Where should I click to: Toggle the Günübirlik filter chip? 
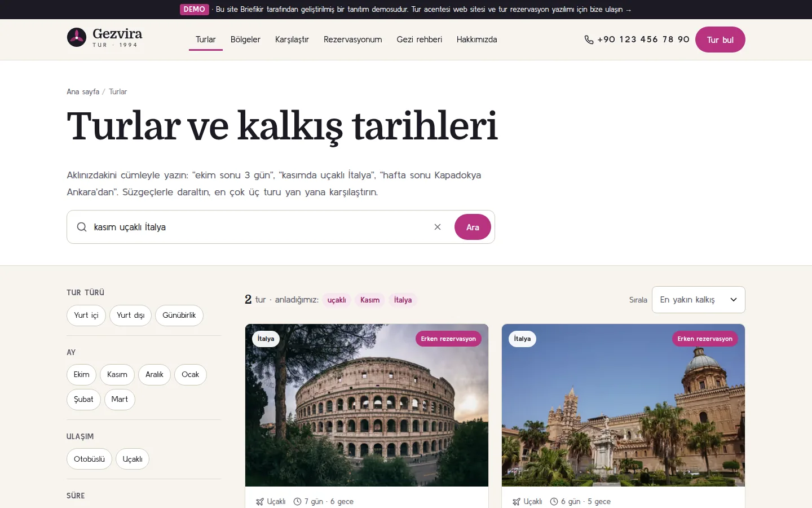coord(179,316)
